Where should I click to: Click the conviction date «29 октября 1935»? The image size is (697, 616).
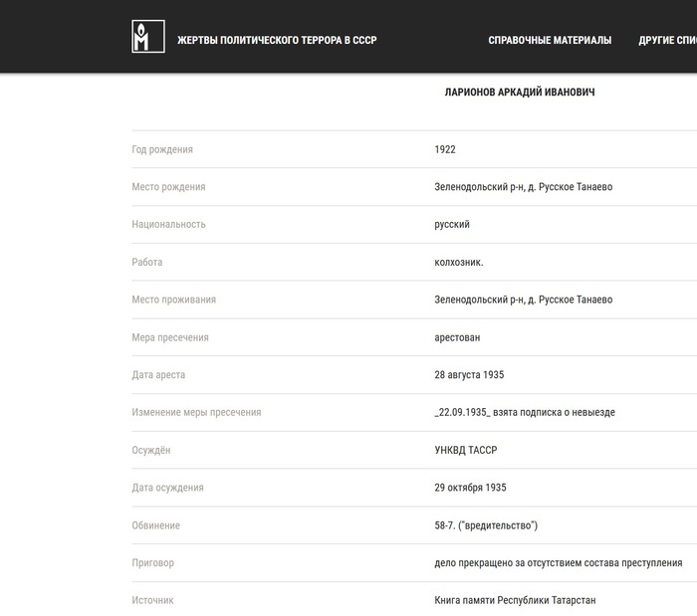click(x=471, y=488)
